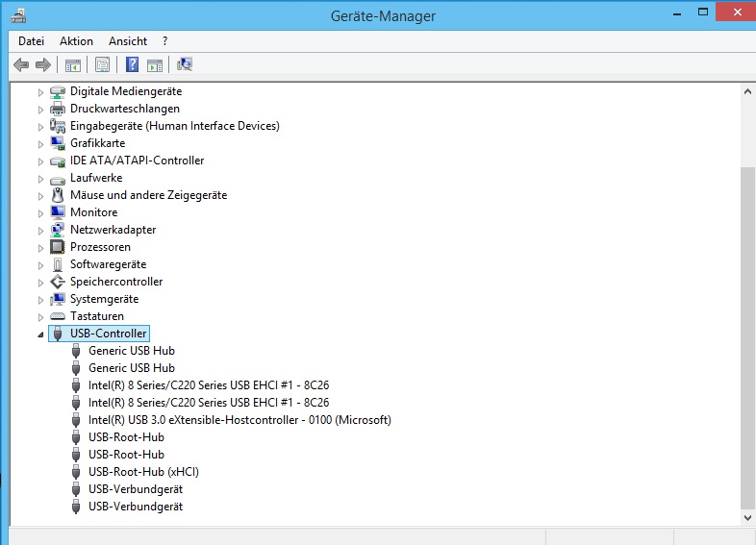Click the Eingabegeräte (Human Interface Devices) icon
The image size is (756, 545).
[x=58, y=126]
